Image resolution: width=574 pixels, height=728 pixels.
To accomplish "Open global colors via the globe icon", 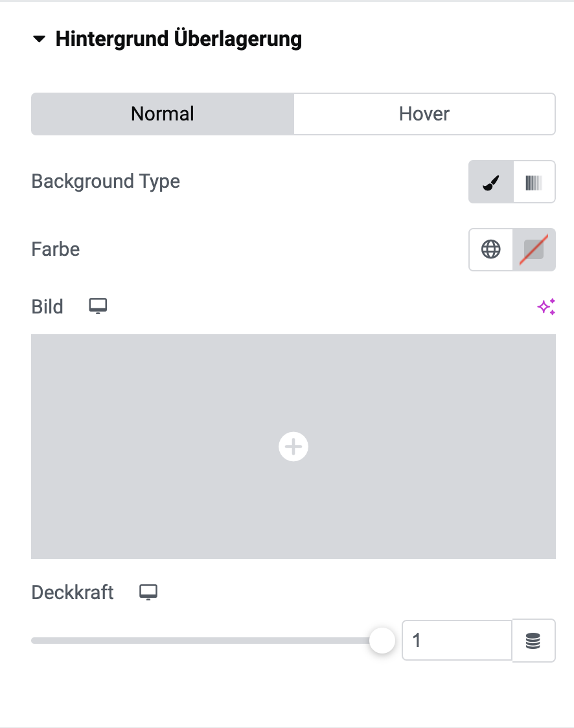I will point(491,249).
